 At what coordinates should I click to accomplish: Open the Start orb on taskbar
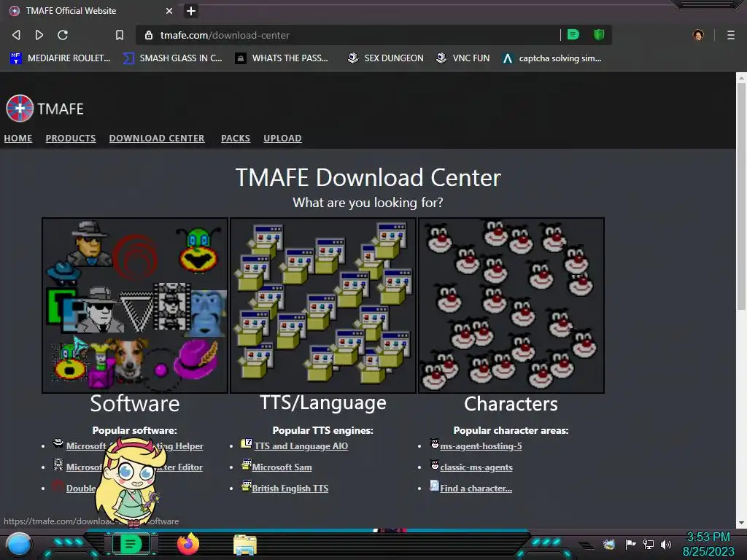click(18, 544)
